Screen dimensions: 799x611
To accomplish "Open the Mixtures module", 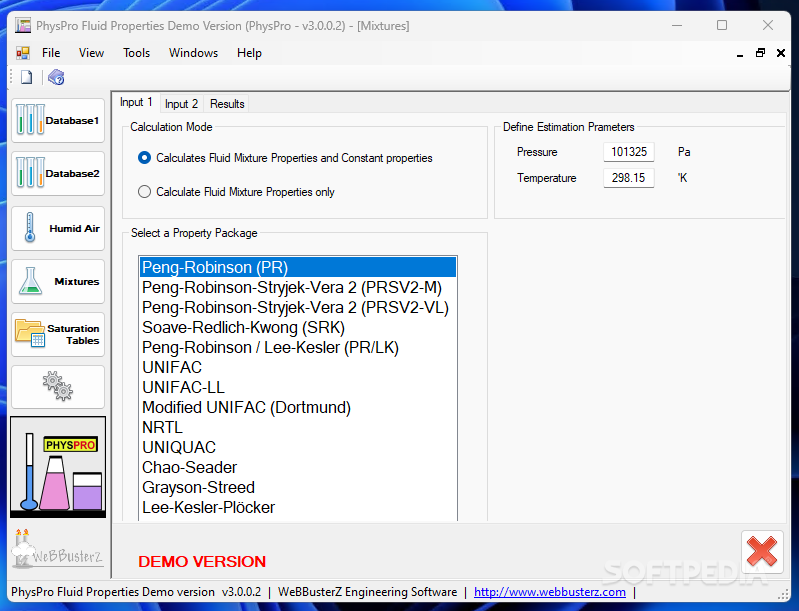I will (x=58, y=281).
